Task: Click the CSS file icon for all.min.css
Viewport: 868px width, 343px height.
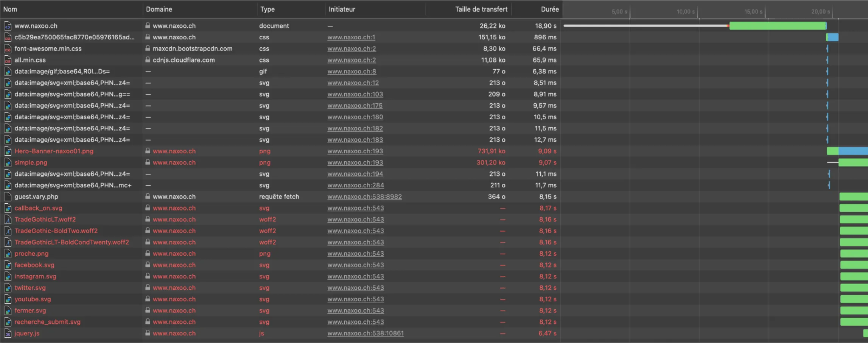Action: (x=8, y=60)
